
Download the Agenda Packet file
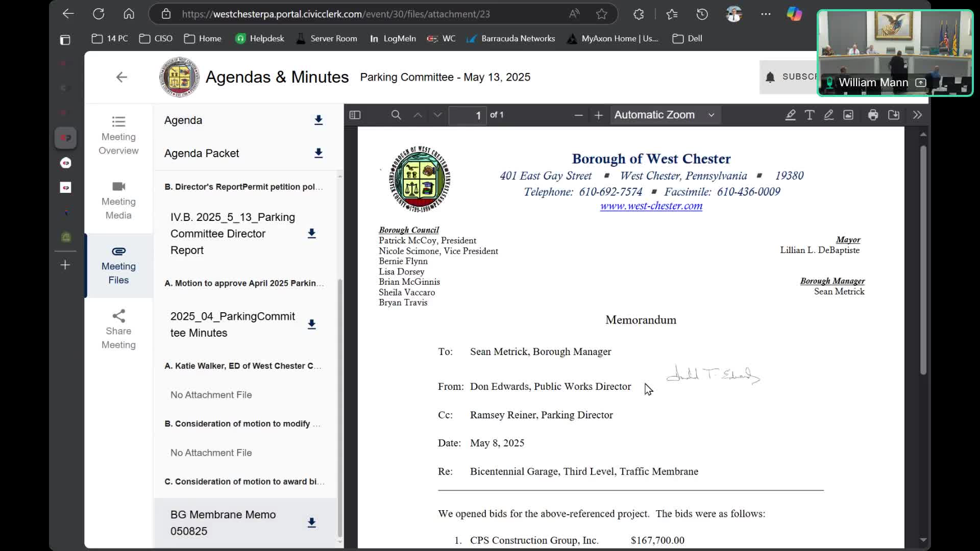(318, 153)
